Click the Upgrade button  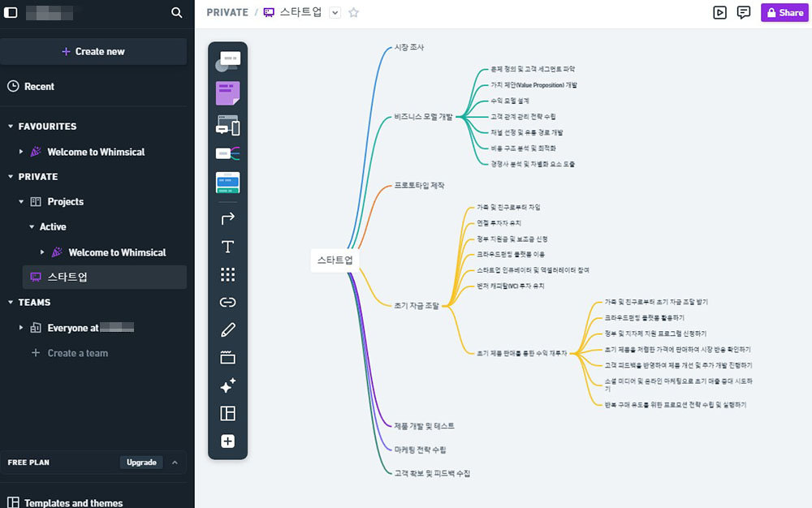click(141, 463)
